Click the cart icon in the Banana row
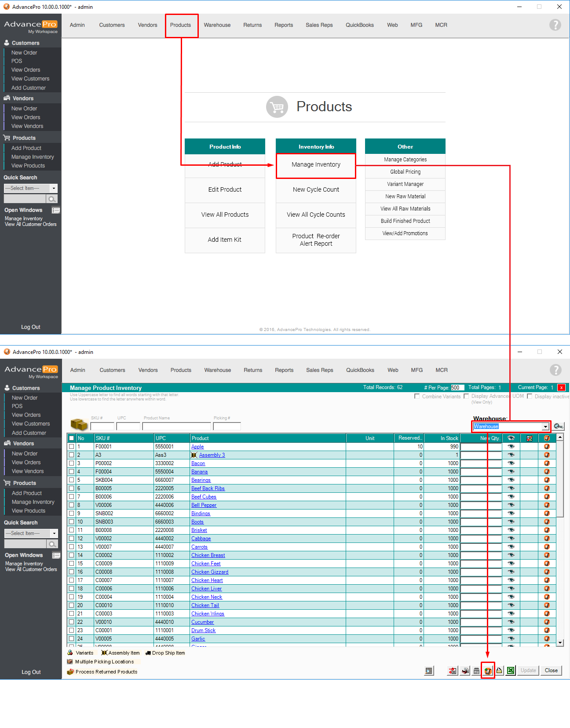 tap(547, 472)
